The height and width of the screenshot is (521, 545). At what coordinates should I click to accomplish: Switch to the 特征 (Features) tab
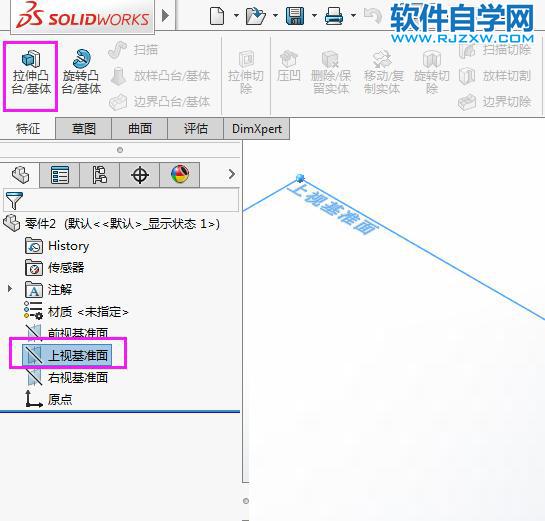coord(28,129)
